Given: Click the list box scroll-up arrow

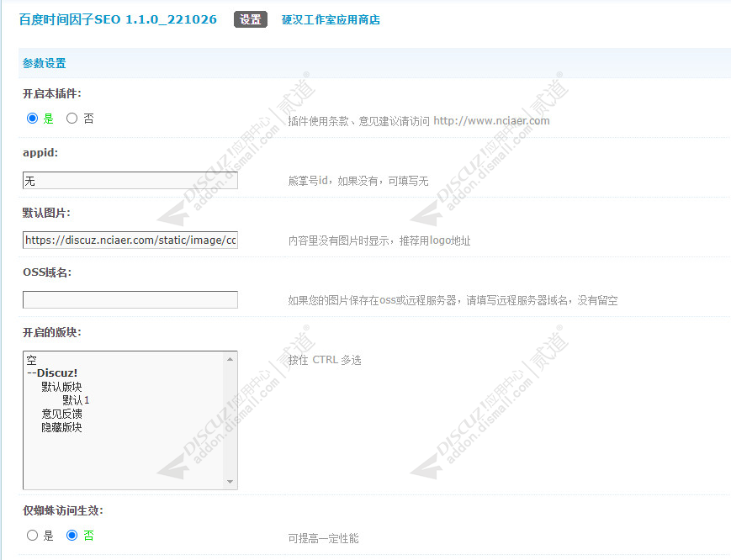Looking at the screenshot, I should pos(230,359).
